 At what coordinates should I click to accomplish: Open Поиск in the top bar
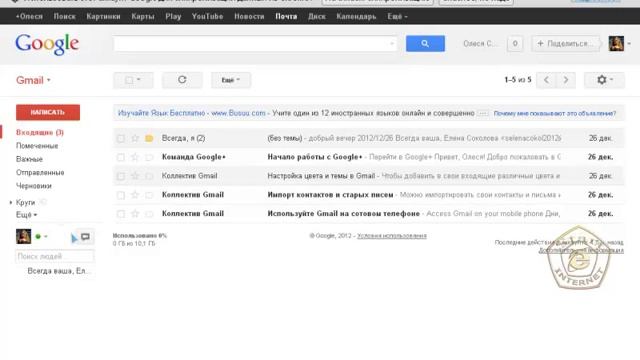[64, 17]
